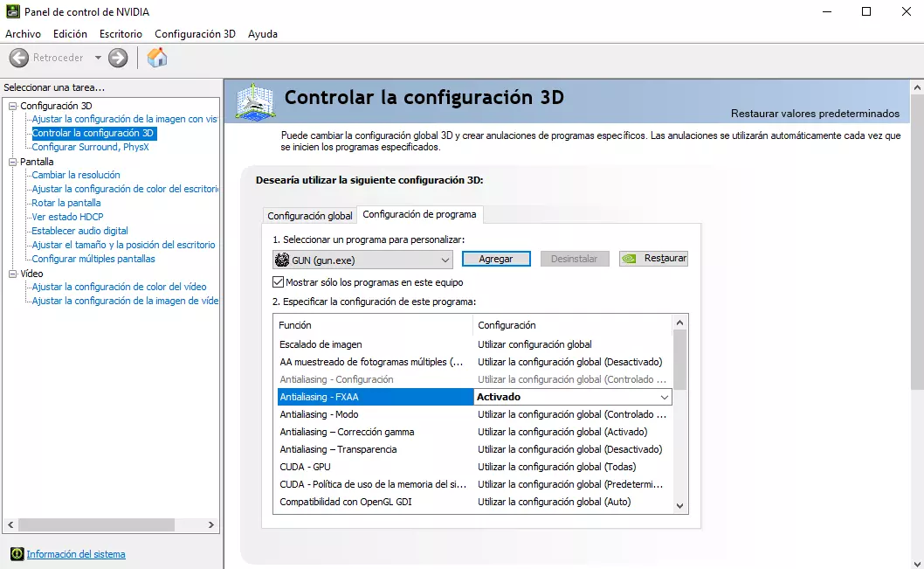Open Ajustar la configuración de la imagen de vídeo
The image size is (924, 569).
click(x=124, y=301)
